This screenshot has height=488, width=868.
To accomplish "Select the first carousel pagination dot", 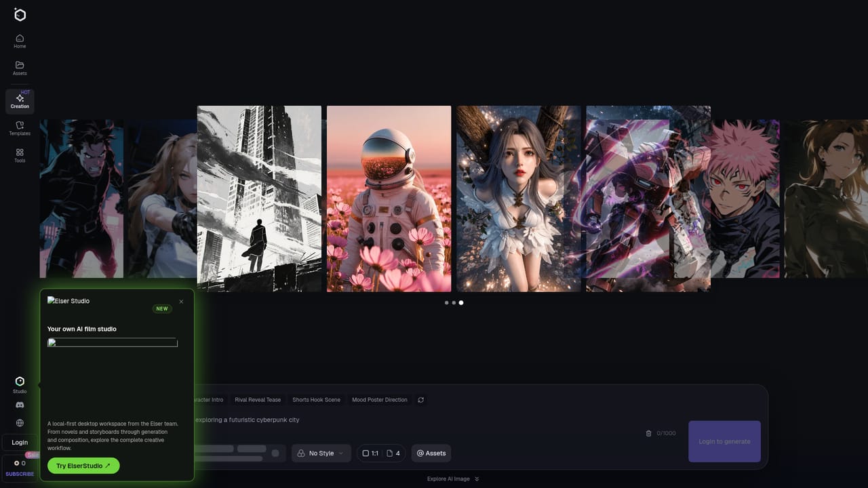I will [446, 303].
